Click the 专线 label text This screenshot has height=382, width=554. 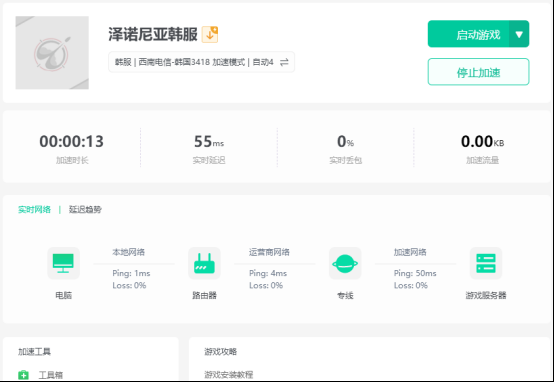point(345,295)
